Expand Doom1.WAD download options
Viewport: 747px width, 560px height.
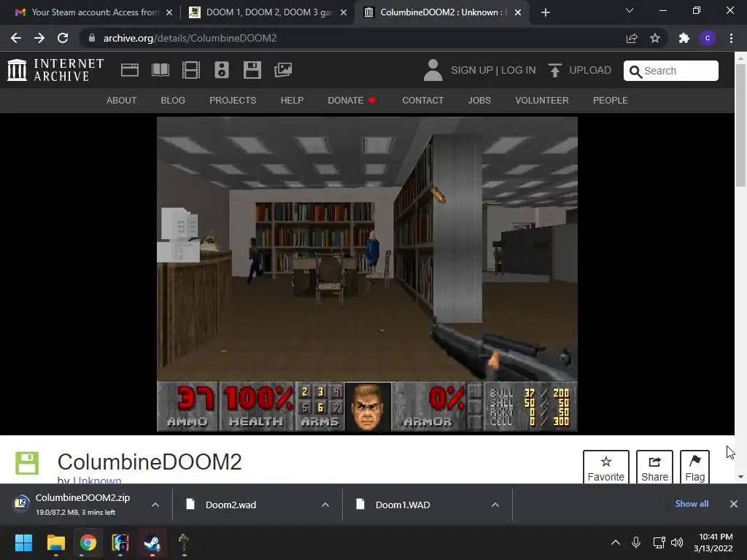[495, 505]
